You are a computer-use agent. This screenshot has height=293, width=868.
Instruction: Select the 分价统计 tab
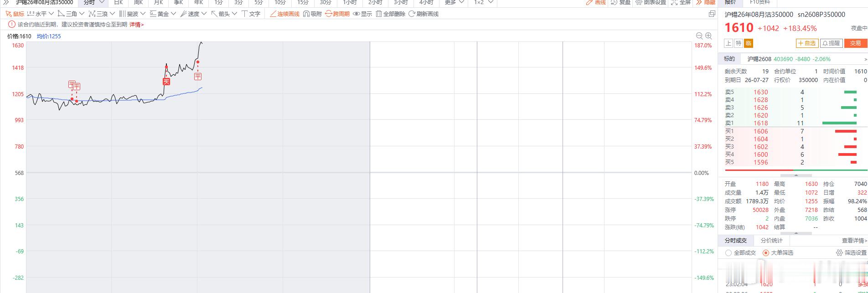coord(771,241)
